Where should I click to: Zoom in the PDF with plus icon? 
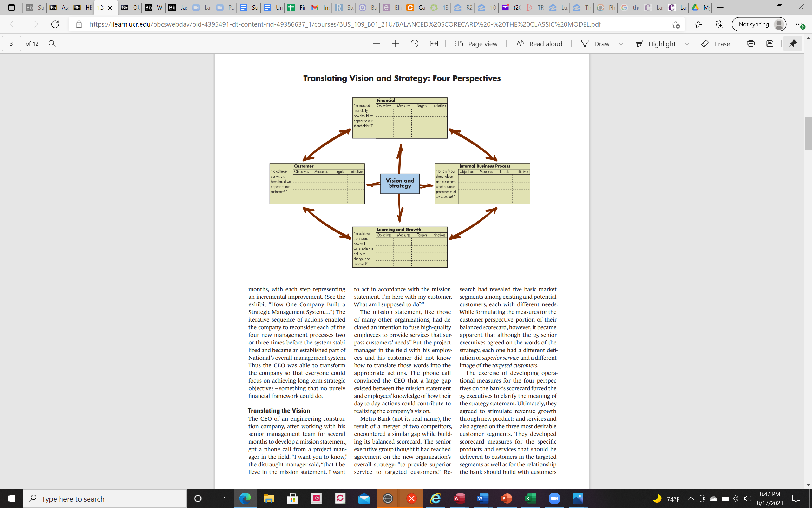(395, 44)
